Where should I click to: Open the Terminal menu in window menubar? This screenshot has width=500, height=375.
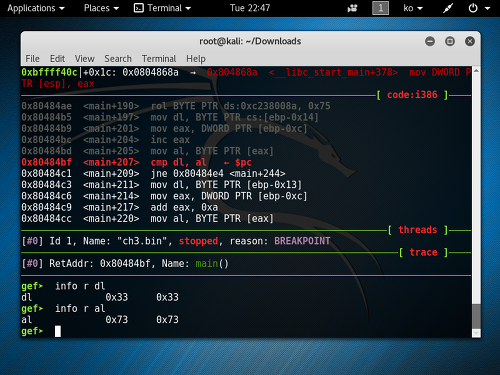tap(159, 59)
